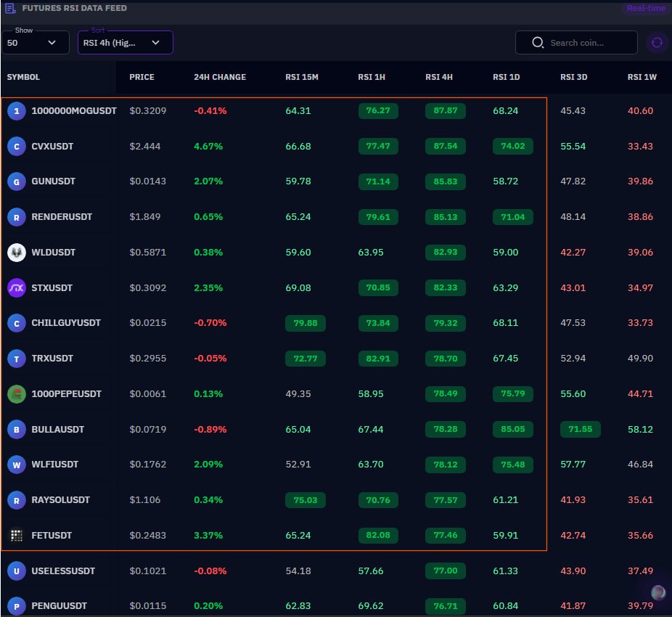Click the floating circular widget icon near PENGUUSDT row
The image size is (672, 617).
(x=657, y=592)
